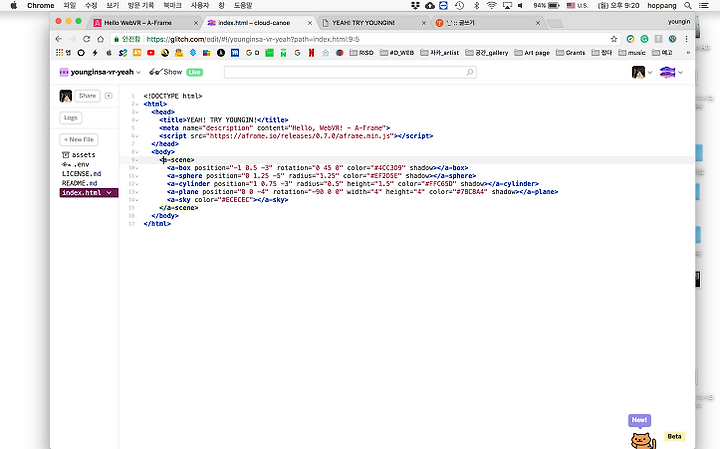The image size is (720, 449).
Task: Open the 북마크 menu
Action: click(172, 6)
